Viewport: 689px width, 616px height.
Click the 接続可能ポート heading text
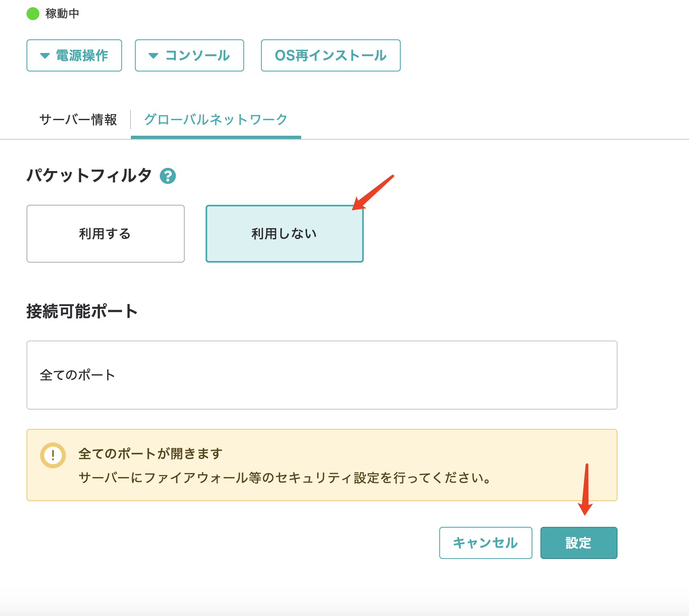[x=82, y=311]
